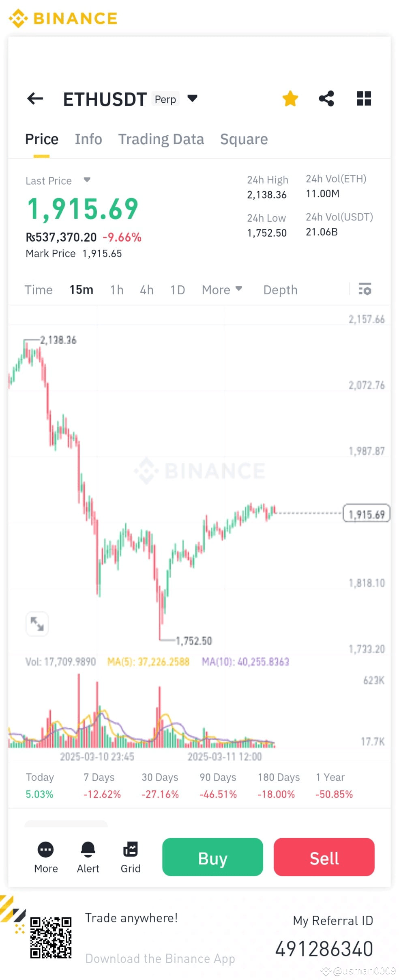Open the More options ellipsis icon
Image resolution: width=399 pixels, height=980 pixels.
tap(46, 850)
